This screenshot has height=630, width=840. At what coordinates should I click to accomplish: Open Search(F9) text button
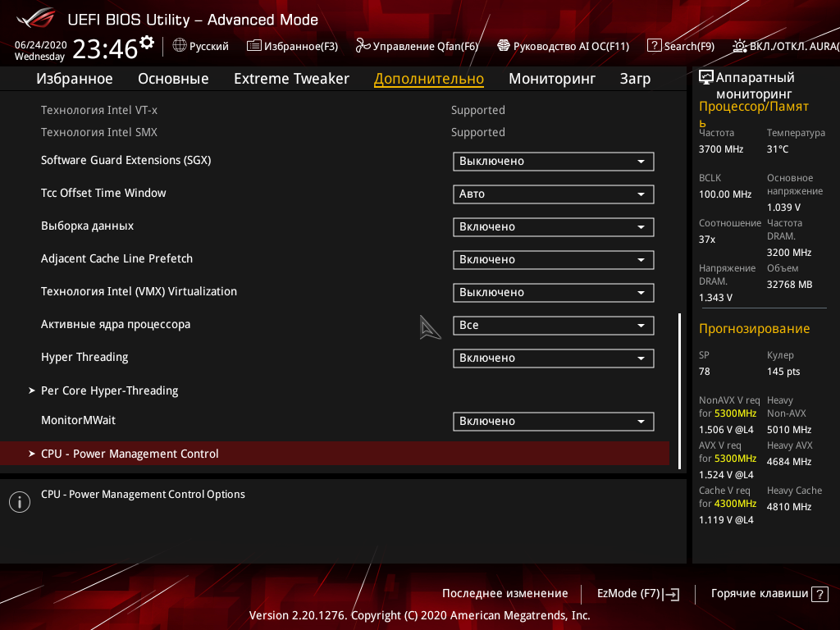pyautogui.click(x=689, y=46)
